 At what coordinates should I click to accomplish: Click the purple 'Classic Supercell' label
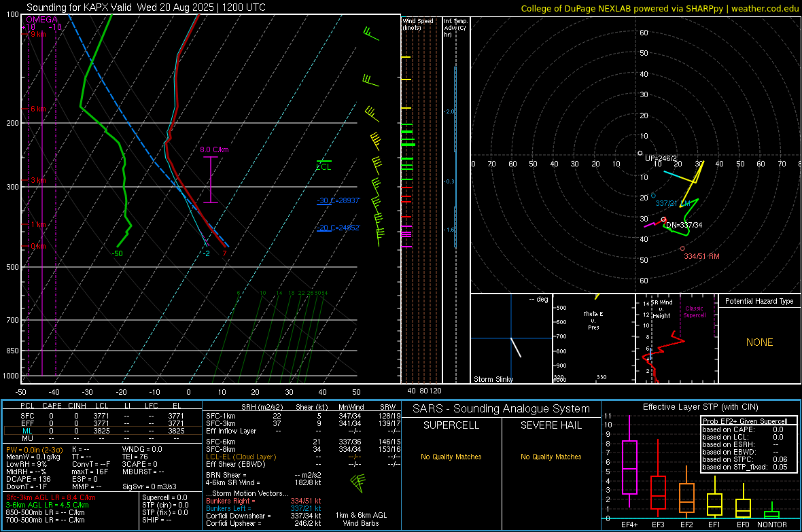point(695,312)
